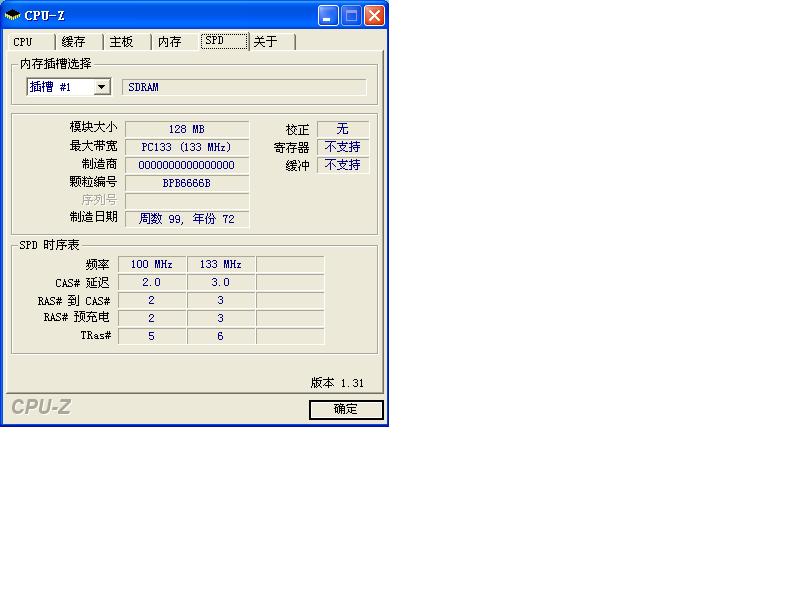Click the 133 MHz frequency cell
This screenshot has height=600, width=800.
tap(220, 264)
